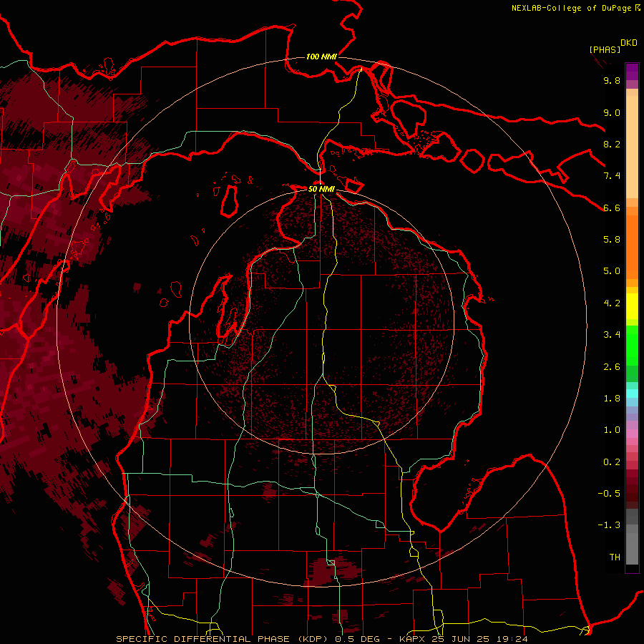Pick the bright green segment of the color bar
This screenshot has height=644, width=644.
[632, 345]
